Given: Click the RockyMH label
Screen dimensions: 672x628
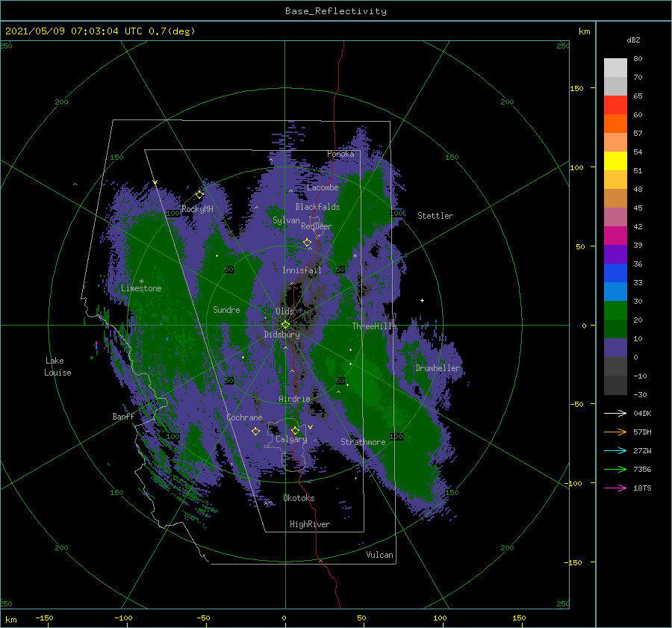Looking at the screenshot, I should pos(197,209).
